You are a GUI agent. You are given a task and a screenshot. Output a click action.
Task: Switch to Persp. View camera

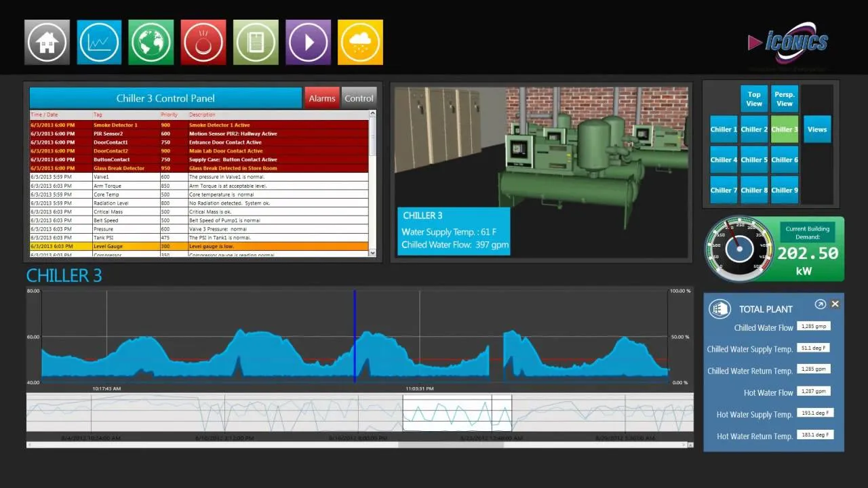(x=785, y=99)
